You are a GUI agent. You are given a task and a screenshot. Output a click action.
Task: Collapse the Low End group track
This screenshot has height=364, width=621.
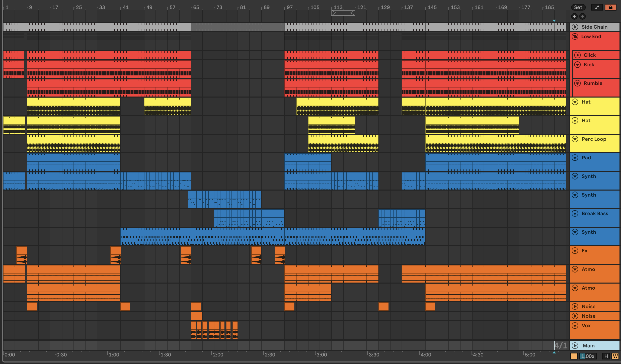click(x=575, y=37)
